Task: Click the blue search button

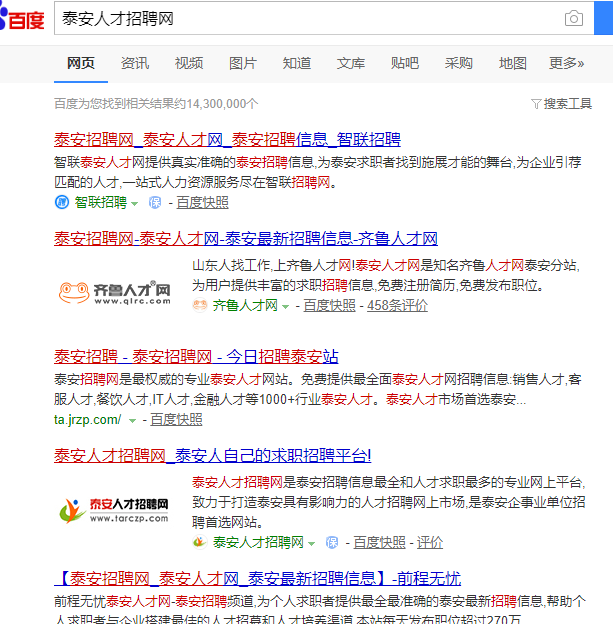Action: tap(603, 18)
